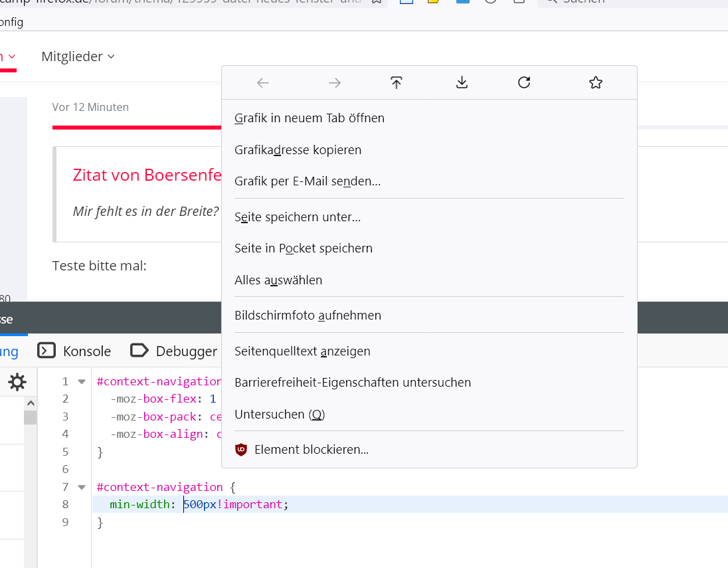Reload page via context menu reload icon

click(x=524, y=83)
